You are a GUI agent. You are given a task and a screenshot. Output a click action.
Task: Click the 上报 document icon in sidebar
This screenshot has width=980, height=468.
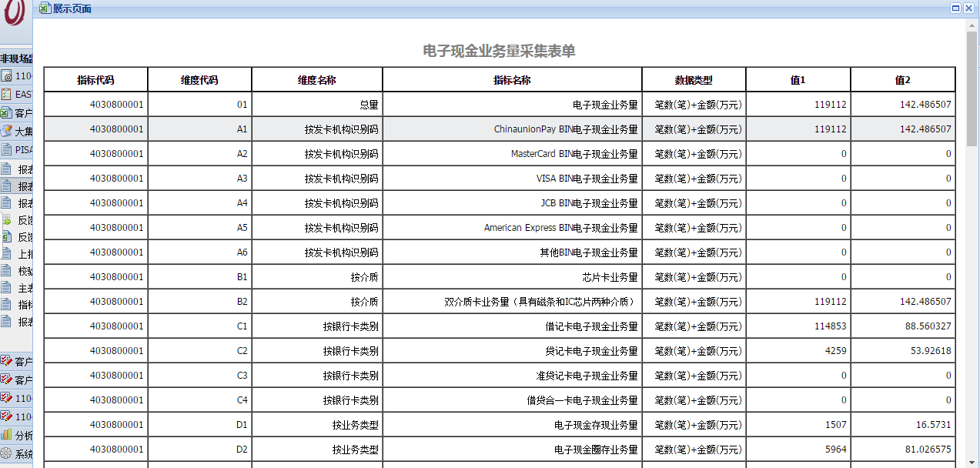[x=7, y=253]
